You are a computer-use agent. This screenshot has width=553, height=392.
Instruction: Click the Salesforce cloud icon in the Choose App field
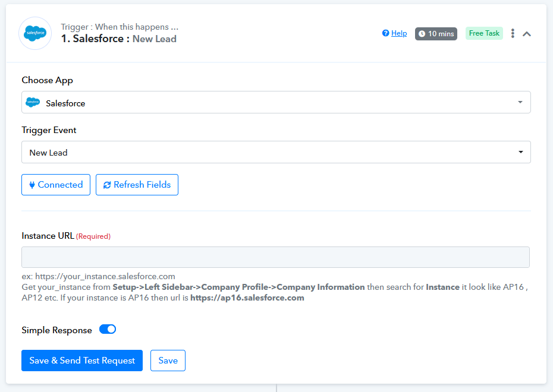[33, 103]
